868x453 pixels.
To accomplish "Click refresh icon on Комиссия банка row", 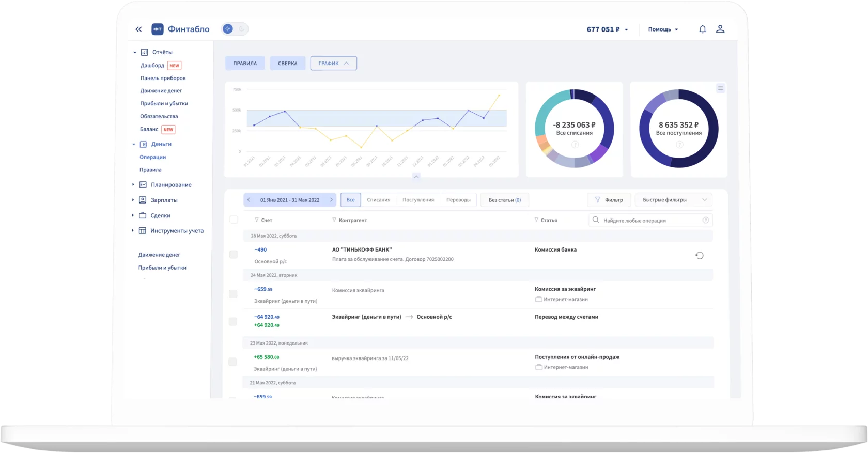I will [x=699, y=256].
